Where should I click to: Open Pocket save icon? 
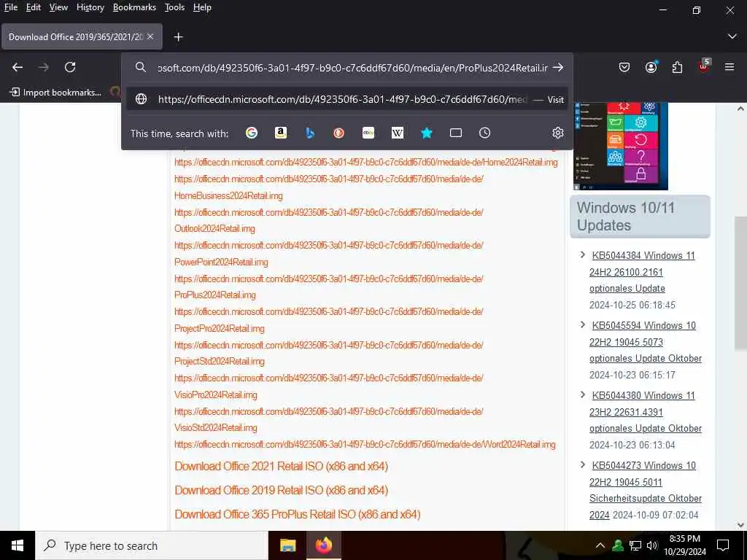coord(624,67)
